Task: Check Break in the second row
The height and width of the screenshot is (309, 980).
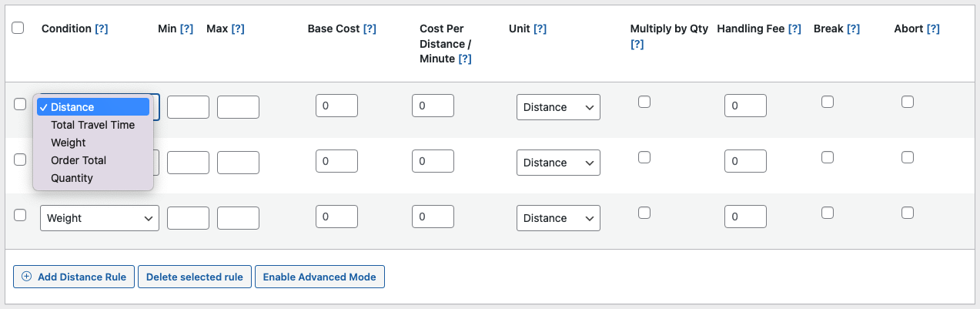Action: 827,157
